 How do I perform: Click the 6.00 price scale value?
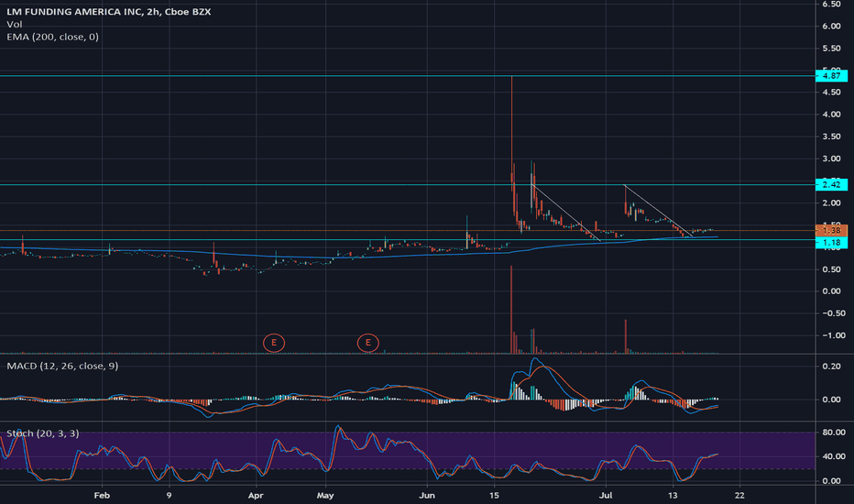pos(831,27)
